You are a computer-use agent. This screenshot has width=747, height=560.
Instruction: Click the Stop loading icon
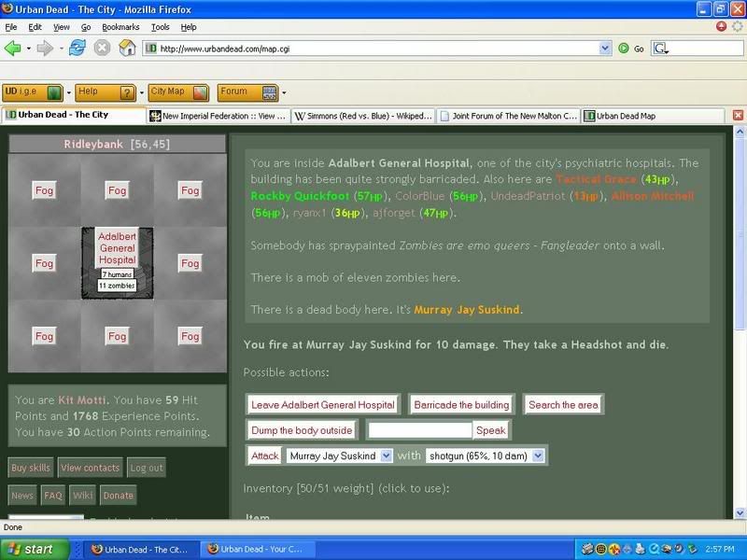tap(102, 49)
